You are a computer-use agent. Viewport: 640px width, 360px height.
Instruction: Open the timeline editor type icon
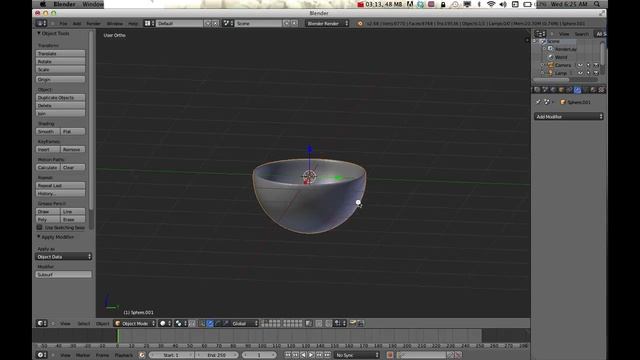pos(42,355)
